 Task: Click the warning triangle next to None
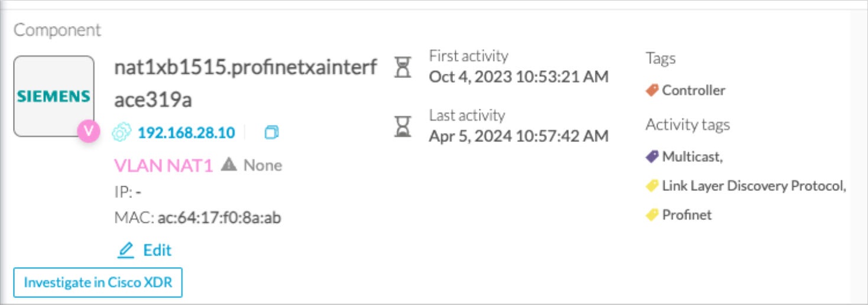coord(229,165)
